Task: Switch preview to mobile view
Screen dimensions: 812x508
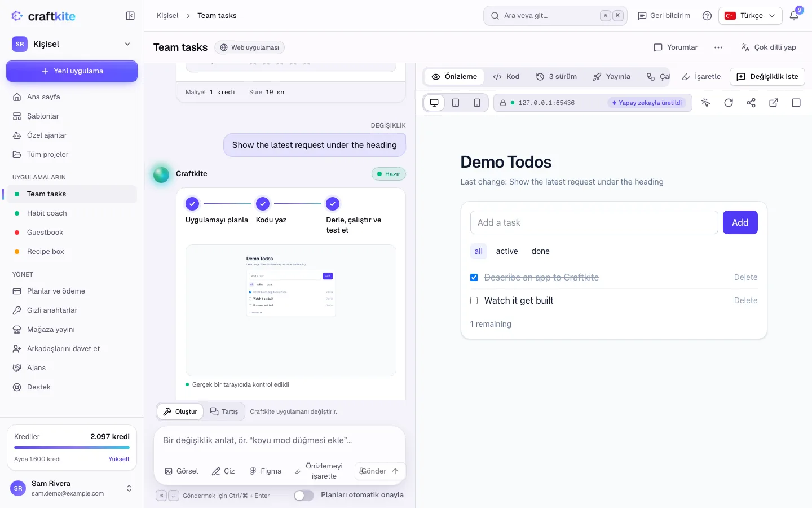Action: (477, 103)
